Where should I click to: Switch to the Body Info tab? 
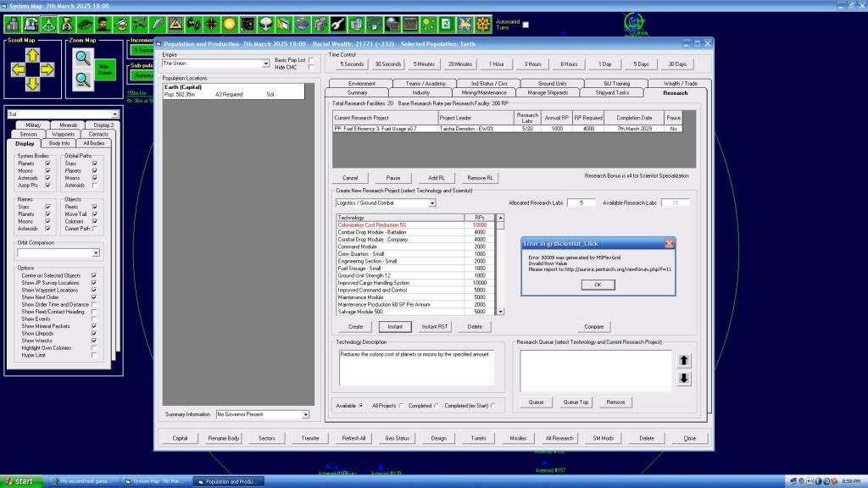59,143
